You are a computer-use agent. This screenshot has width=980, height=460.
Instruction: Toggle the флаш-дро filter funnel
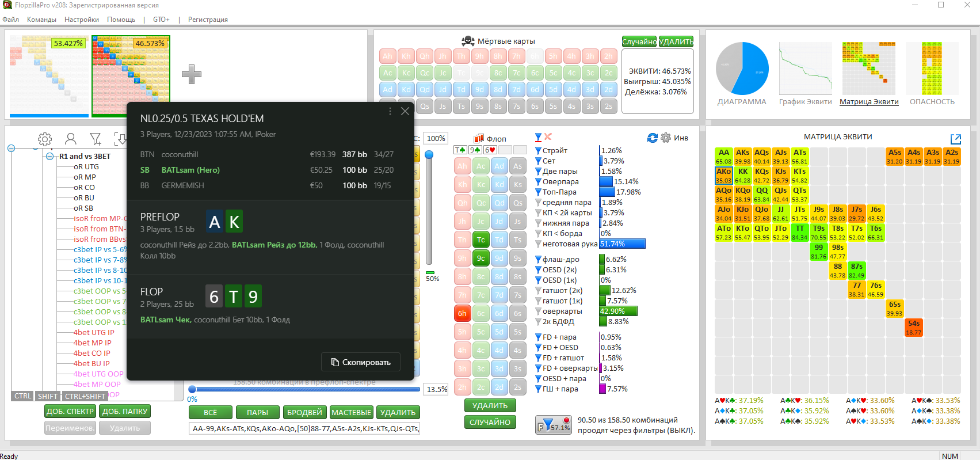pos(539,259)
